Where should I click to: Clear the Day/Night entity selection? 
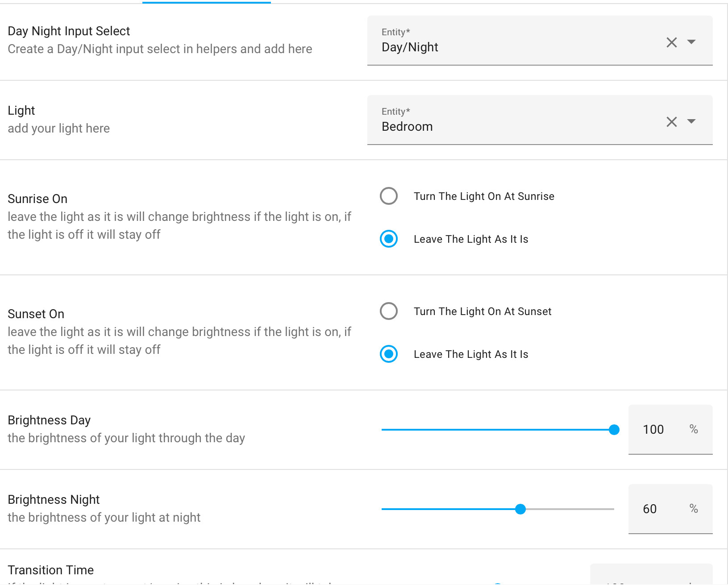click(671, 42)
